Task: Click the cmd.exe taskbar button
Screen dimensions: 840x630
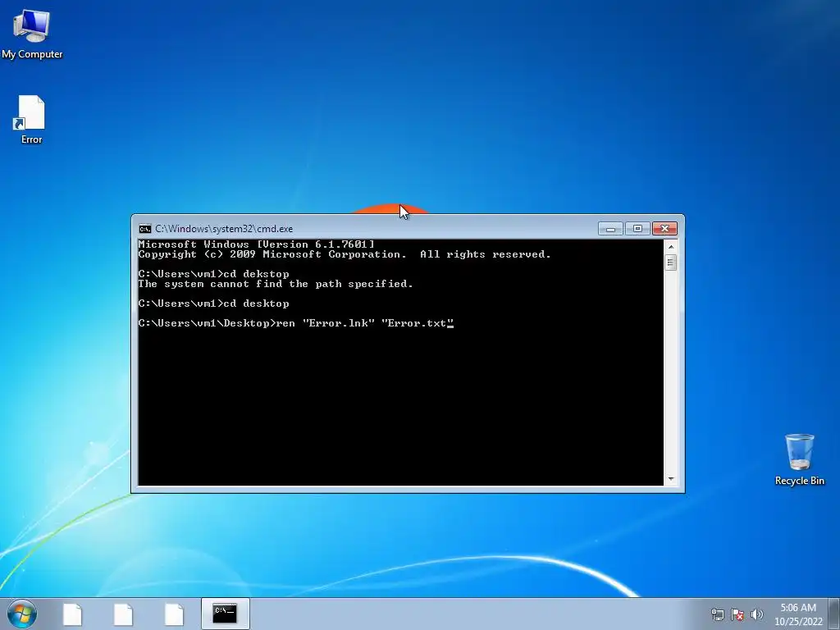Action: (x=225, y=614)
